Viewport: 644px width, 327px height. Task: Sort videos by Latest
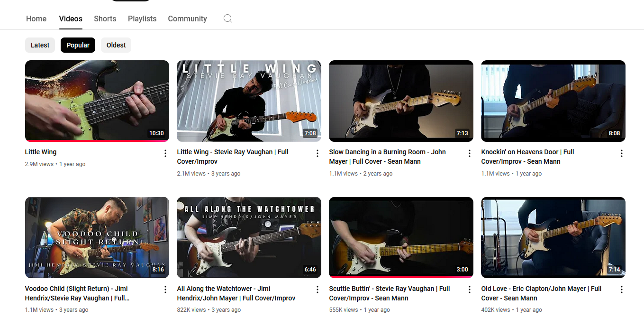(40, 45)
